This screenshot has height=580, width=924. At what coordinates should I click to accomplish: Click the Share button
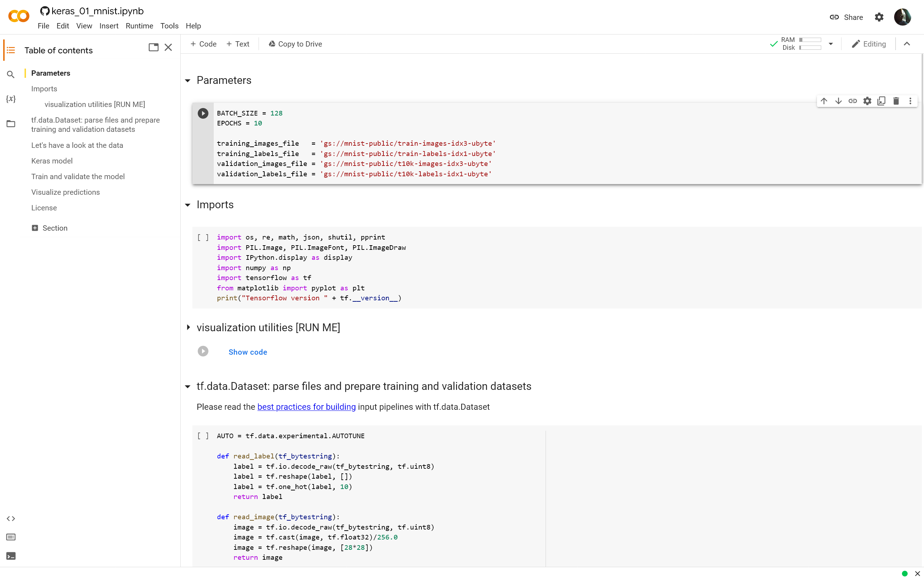click(x=846, y=17)
